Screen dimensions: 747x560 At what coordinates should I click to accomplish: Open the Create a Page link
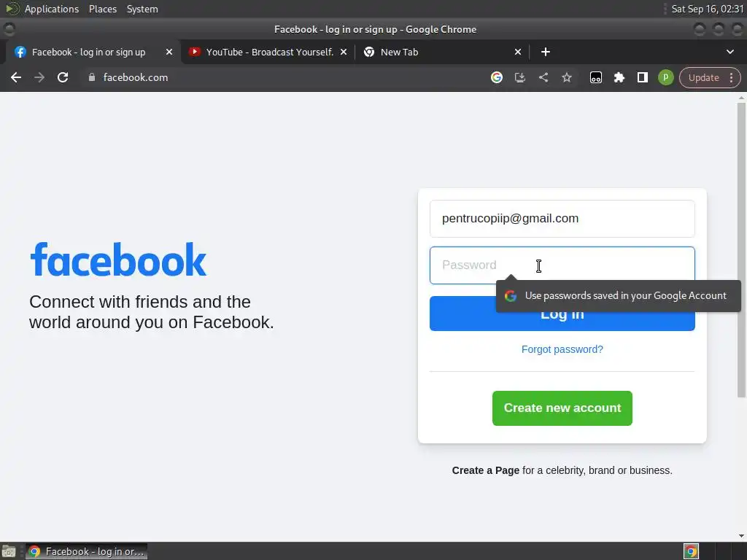pos(485,470)
